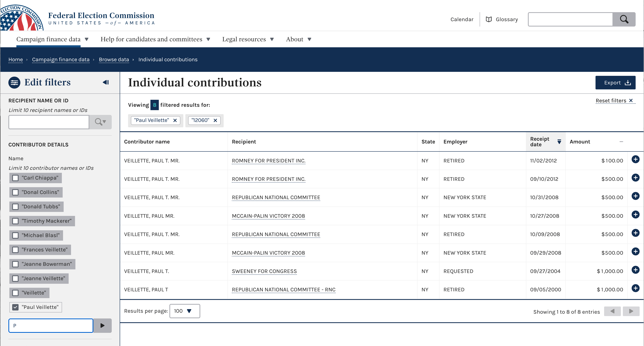Screen dimensions: 644x346
Task: Focus the recipient name or ID field
Action: 49,122
